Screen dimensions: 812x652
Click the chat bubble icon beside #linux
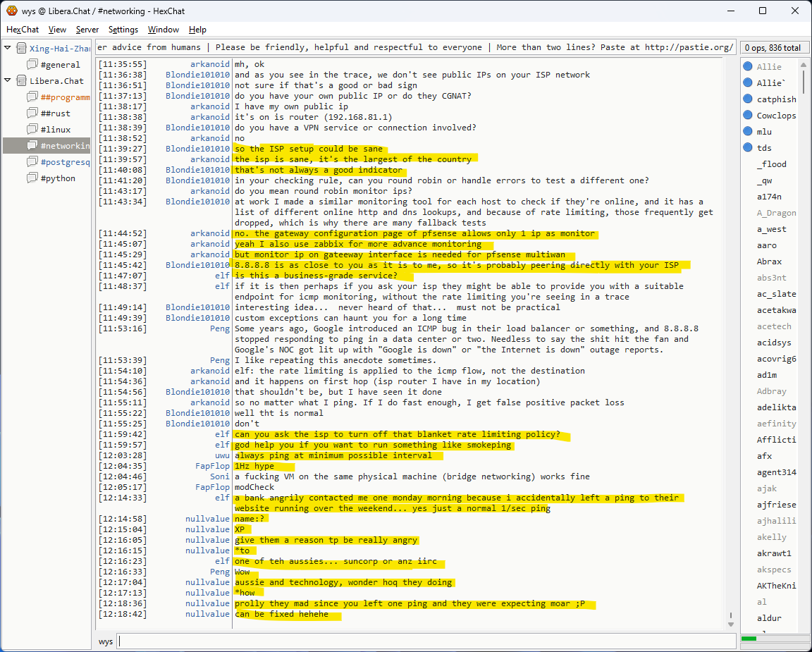click(x=32, y=130)
